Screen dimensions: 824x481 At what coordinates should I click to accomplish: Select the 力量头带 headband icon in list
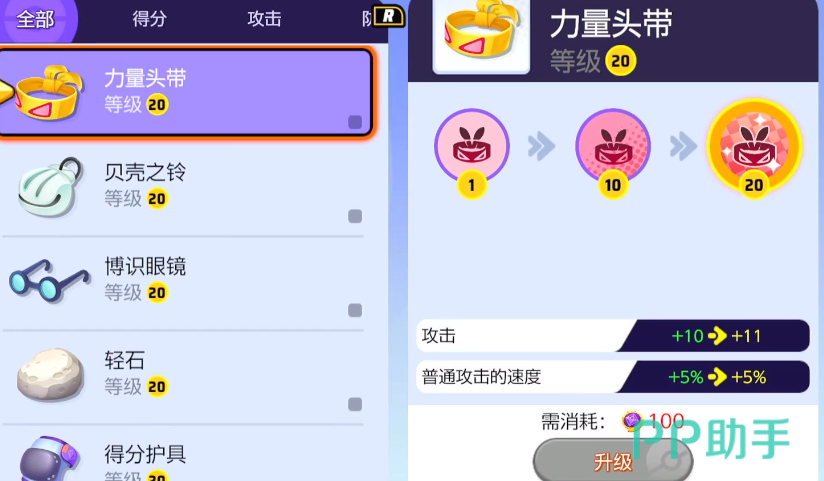tap(49, 93)
